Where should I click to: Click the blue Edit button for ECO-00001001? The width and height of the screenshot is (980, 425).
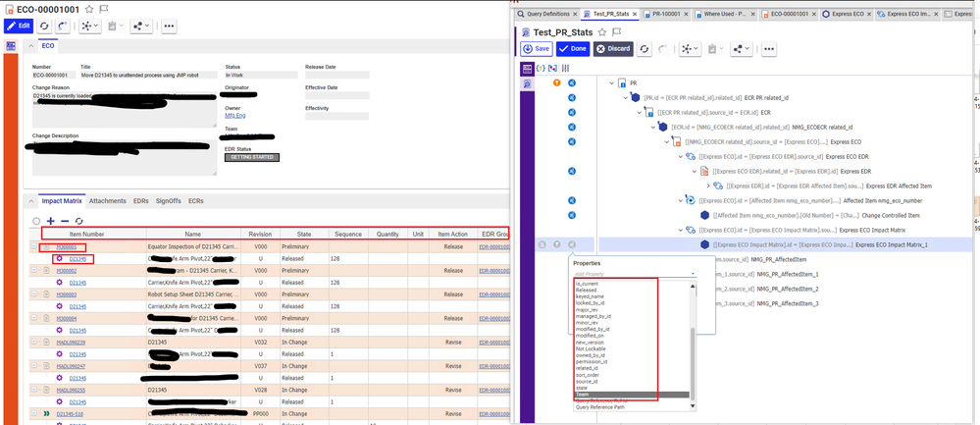19,25
